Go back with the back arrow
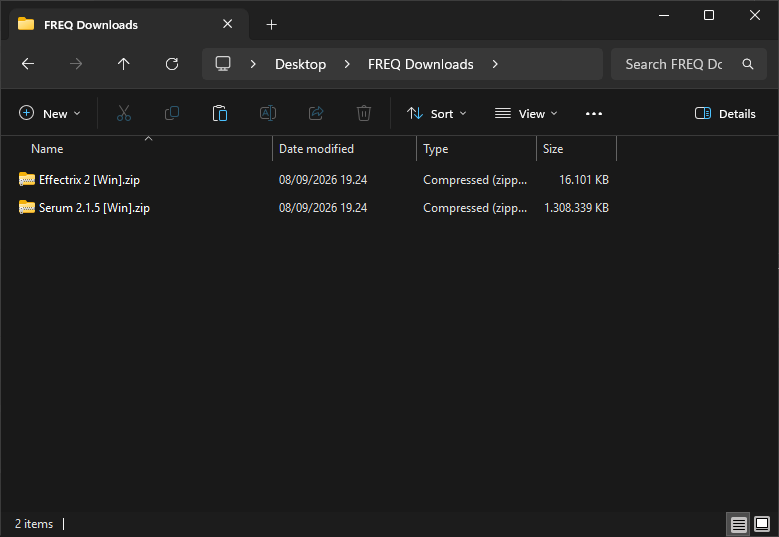Image resolution: width=779 pixels, height=537 pixels. (x=28, y=64)
